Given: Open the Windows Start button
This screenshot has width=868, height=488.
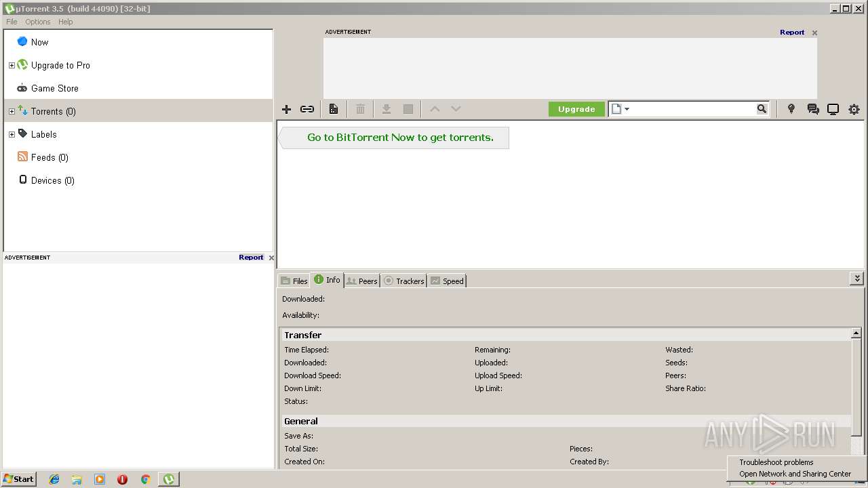Looking at the screenshot, I should point(18,479).
